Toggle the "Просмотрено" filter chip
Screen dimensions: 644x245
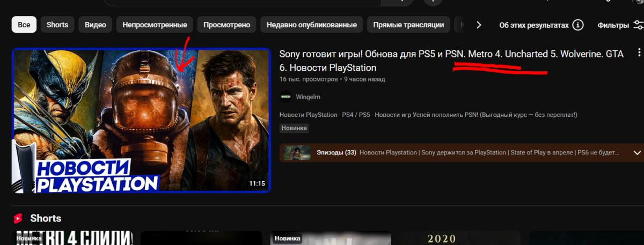click(x=226, y=25)
